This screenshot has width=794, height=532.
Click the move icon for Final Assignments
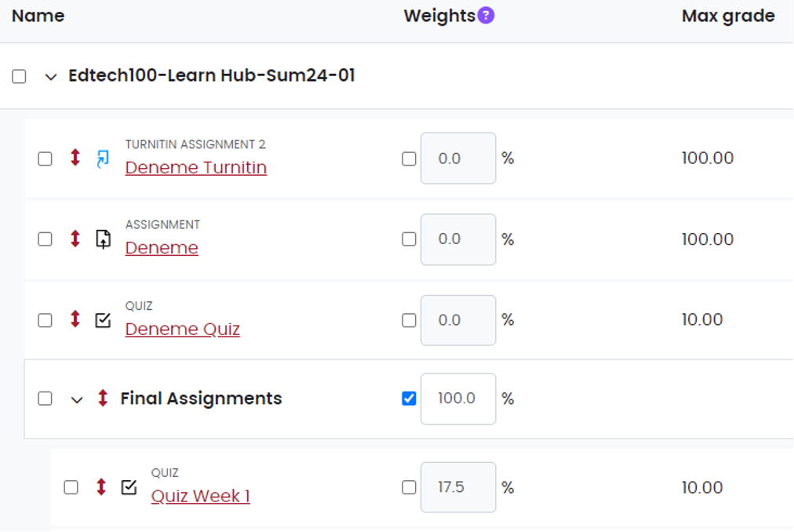point(102,399)
